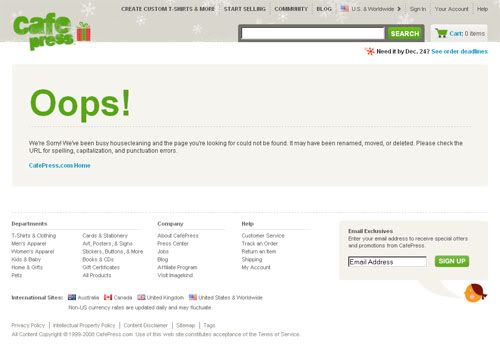
Task: Open the Blog menu item in header
Action: [x=324, y=9]
